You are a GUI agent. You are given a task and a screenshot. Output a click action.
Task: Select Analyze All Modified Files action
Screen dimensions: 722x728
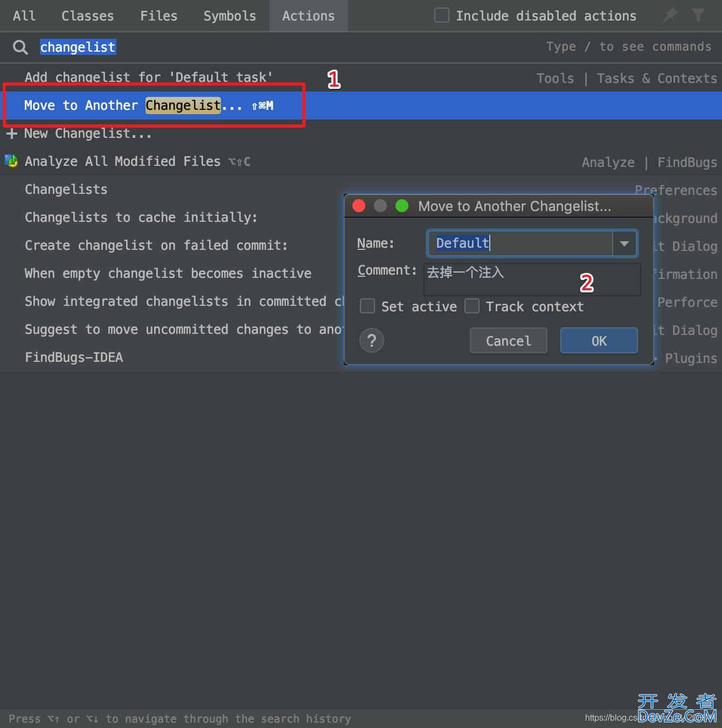[361, 162]
